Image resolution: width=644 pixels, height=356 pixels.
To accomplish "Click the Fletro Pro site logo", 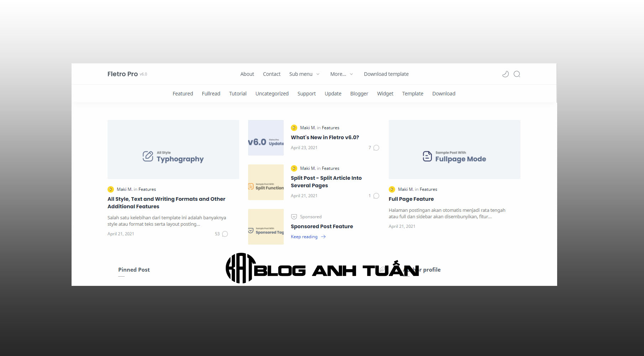I will [122, 74].
